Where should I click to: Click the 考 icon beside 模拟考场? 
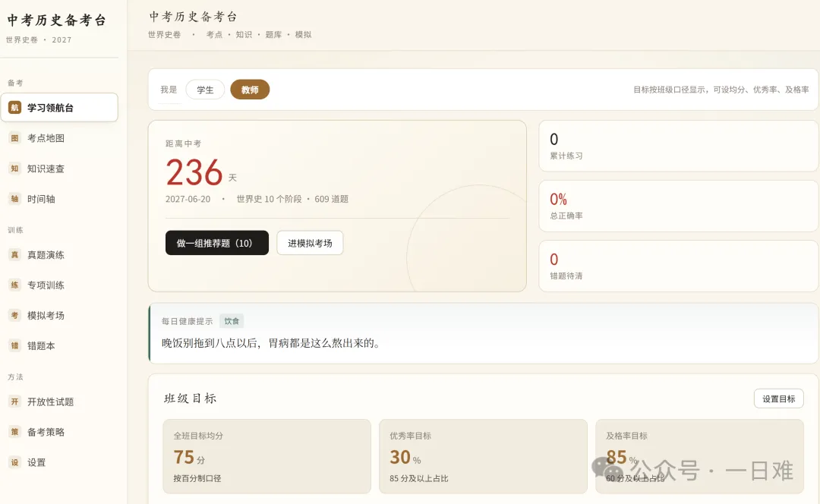14,315
